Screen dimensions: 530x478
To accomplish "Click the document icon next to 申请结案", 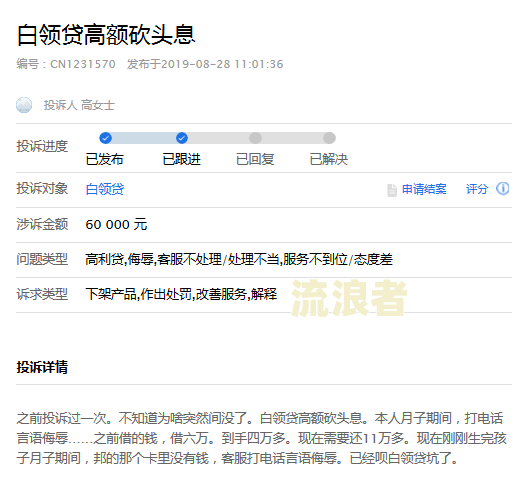I will [x=391, y=190].
